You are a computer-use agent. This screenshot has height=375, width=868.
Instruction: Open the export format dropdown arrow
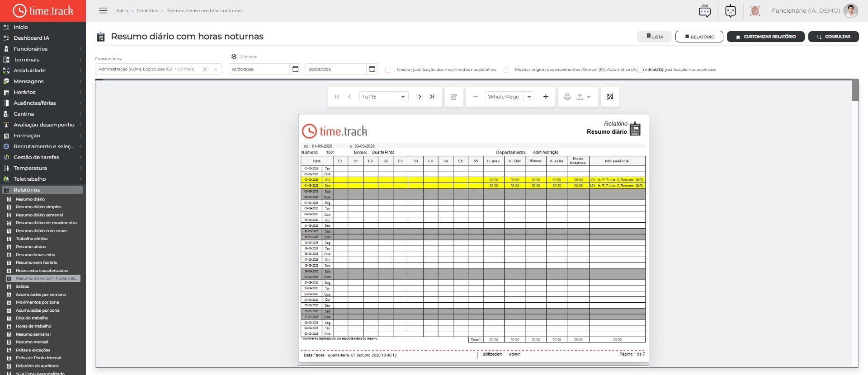point(589,97)
